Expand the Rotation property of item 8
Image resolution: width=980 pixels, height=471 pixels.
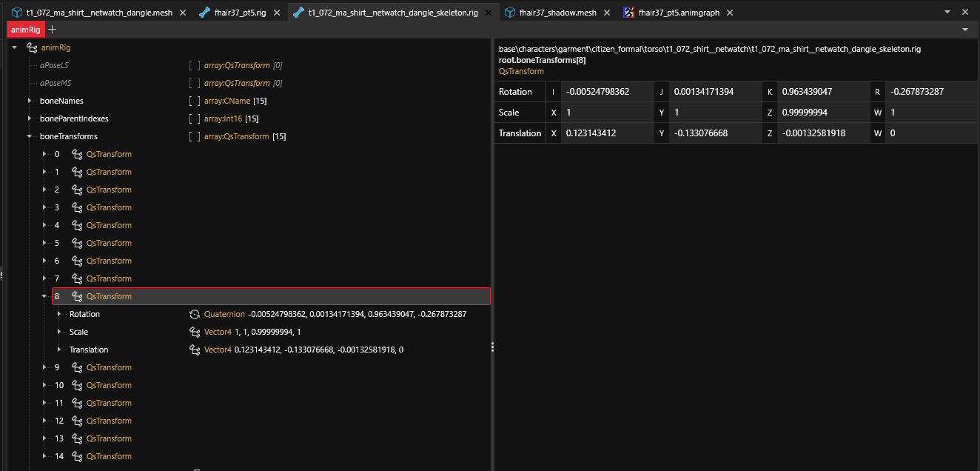(59, 314)
